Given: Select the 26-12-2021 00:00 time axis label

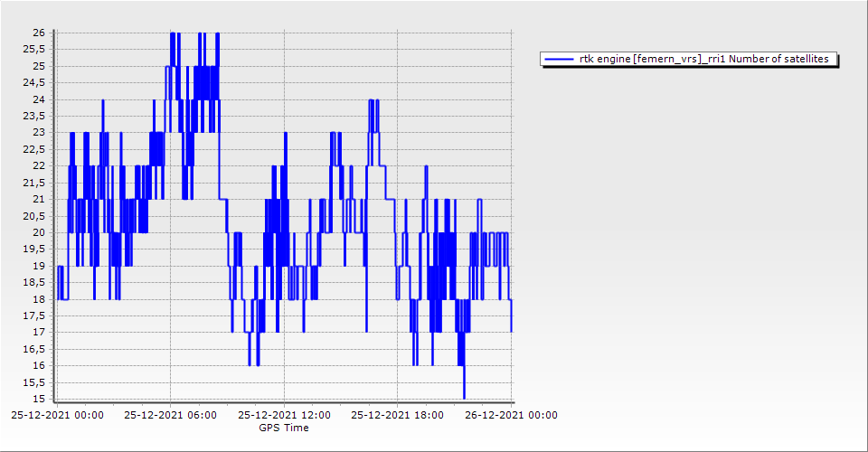Looking at the screenshot, I should pos(511,416).
